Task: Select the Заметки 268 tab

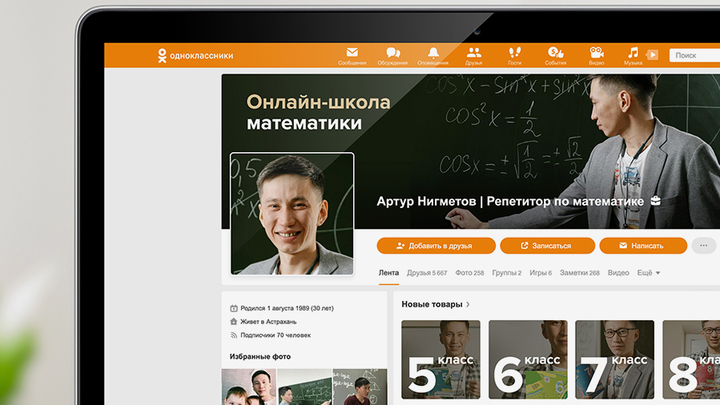Action: coord(580,273)
